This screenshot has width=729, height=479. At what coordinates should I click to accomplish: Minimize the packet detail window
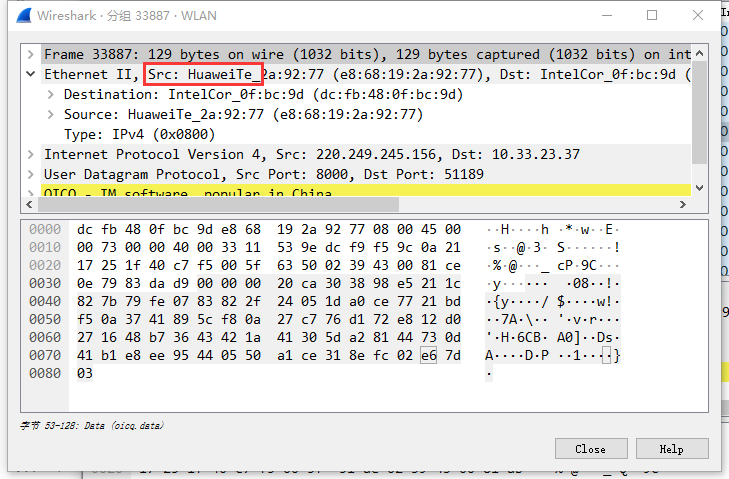pos(607,15)
